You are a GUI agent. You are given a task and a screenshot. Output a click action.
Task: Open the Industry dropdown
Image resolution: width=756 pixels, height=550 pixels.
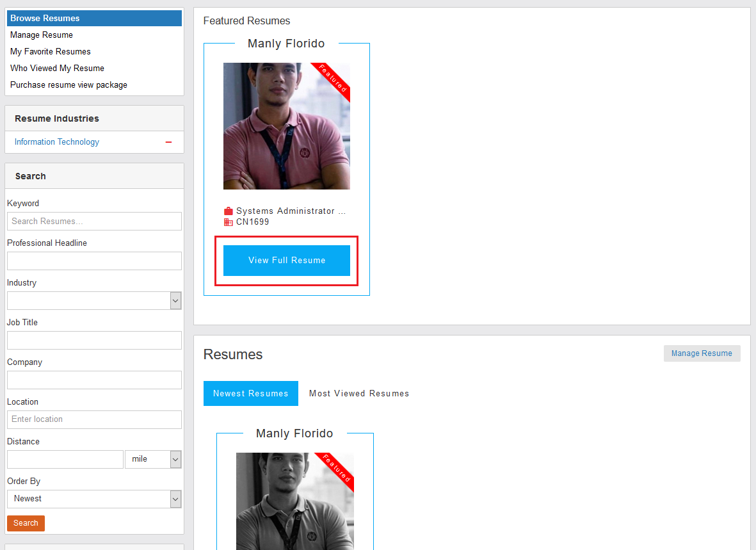coord(94,301)
